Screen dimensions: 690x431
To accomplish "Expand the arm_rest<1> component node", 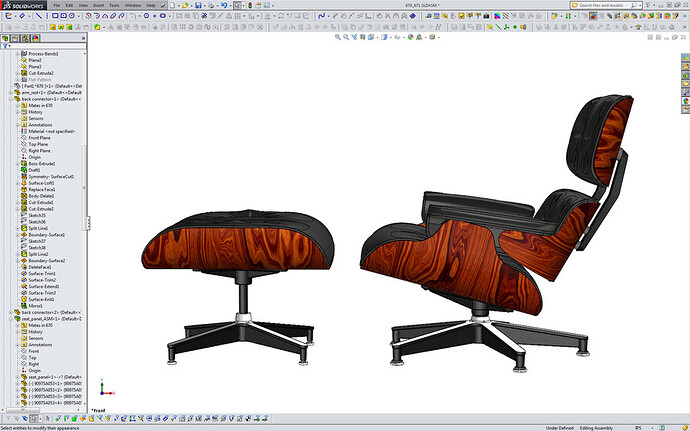I will 11,93.
